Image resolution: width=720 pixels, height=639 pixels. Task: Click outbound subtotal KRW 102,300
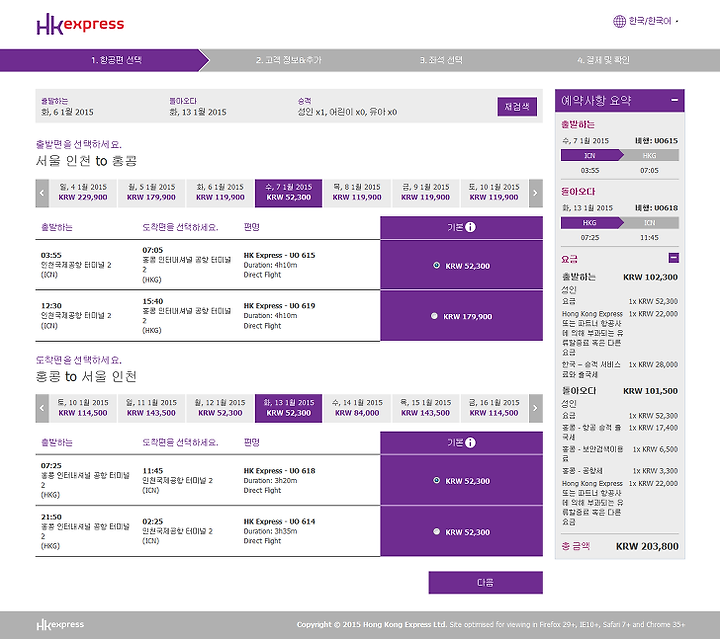point(650,277)
